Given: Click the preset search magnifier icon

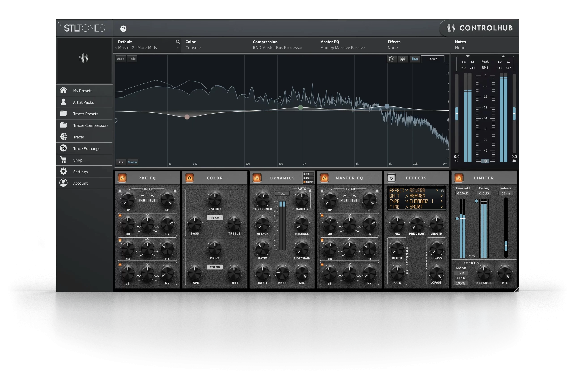Looking at the screenshot, I should [178, 42].
